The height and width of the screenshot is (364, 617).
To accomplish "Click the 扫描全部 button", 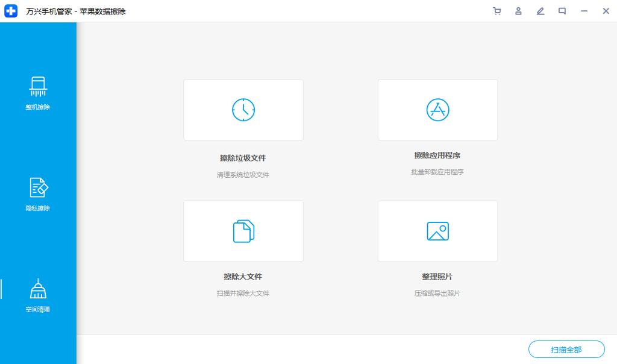I will [x=566, y=349].
